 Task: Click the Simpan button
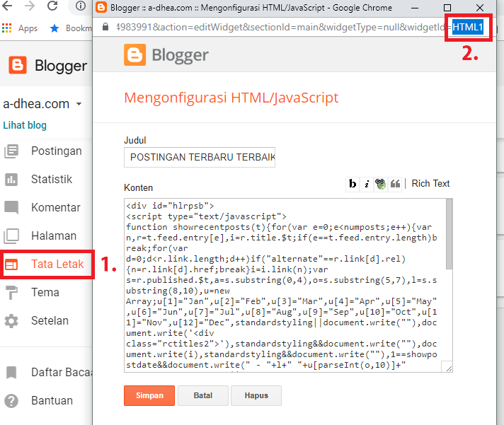(x=149, y=395)
